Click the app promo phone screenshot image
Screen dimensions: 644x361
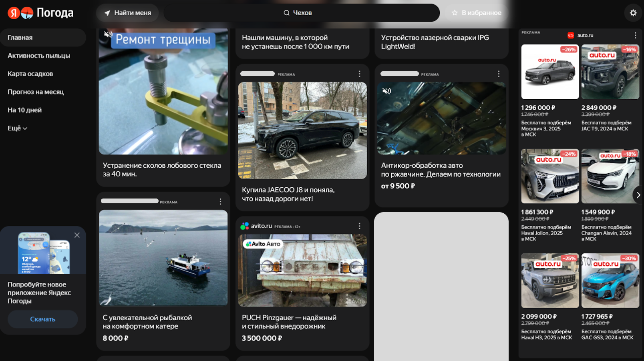click(44, 253)
